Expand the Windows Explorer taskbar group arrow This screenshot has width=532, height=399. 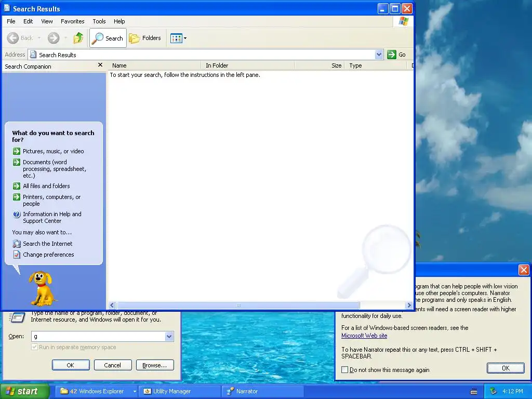[135, 391]
